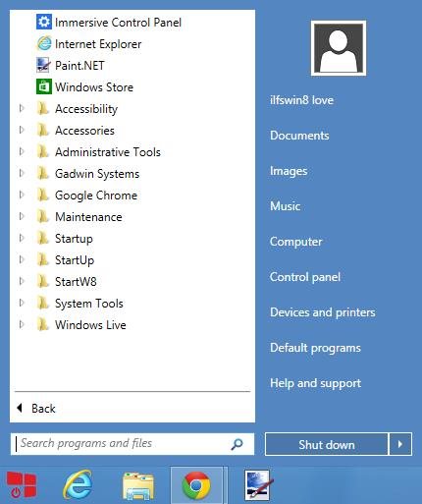Open Internet Explorer from the taskbar
The image size is (422, 504).
coord(78,485)
